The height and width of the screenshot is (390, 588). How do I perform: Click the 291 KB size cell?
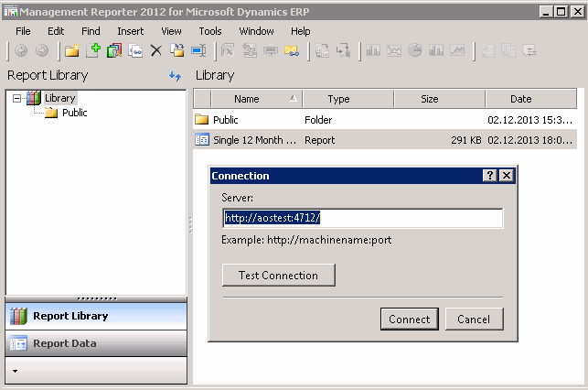coord(466,140)
